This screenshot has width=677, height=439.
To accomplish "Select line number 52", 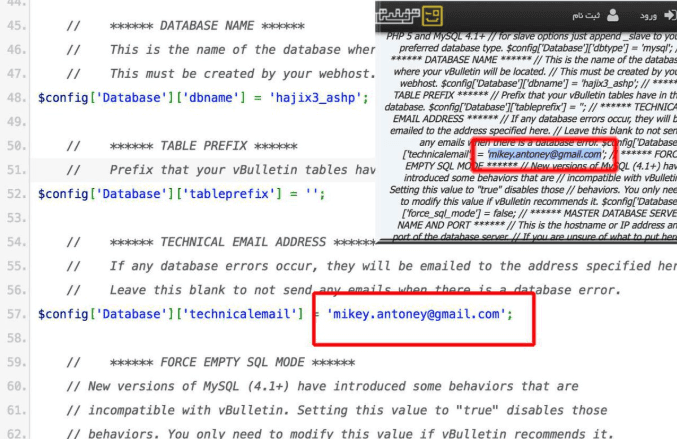I will [x=15, y=195].
